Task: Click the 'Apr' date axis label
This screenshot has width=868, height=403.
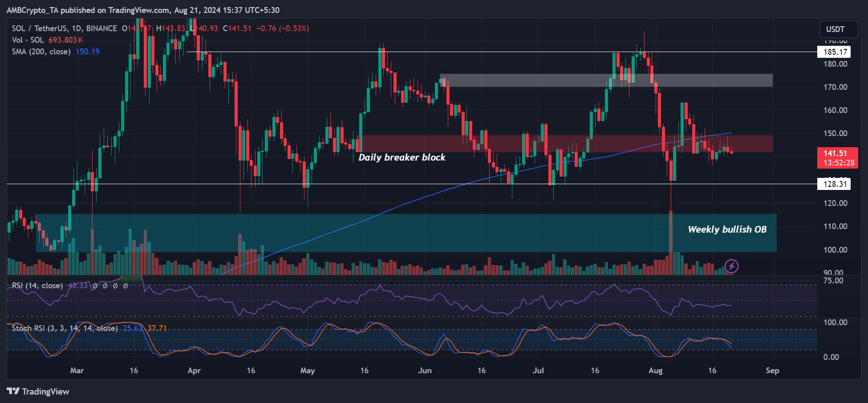Action: point(195,371)
